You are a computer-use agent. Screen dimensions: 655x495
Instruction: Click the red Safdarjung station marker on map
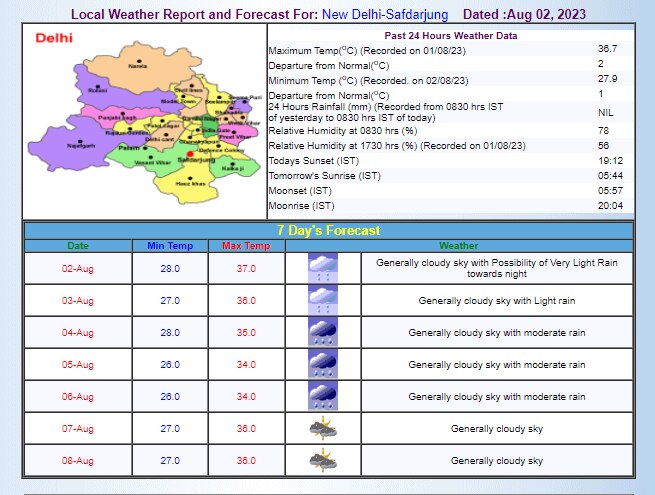[x=188, y=154]
